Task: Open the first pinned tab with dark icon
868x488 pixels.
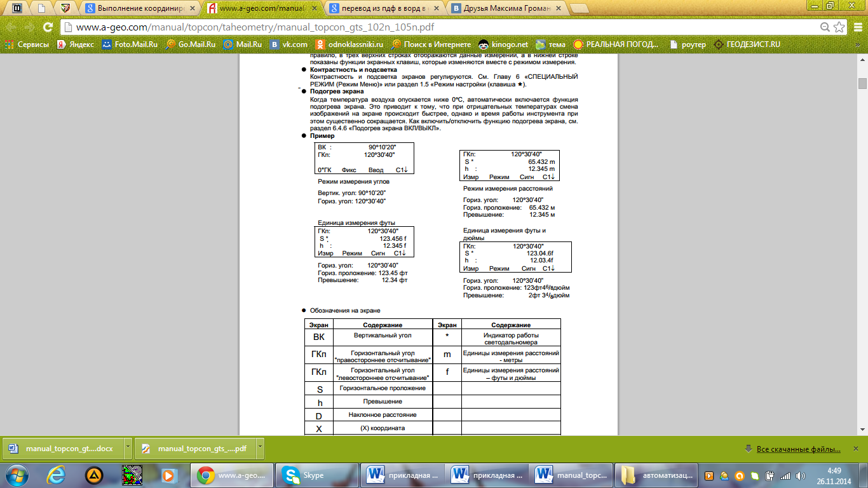Action: (17, 8)
